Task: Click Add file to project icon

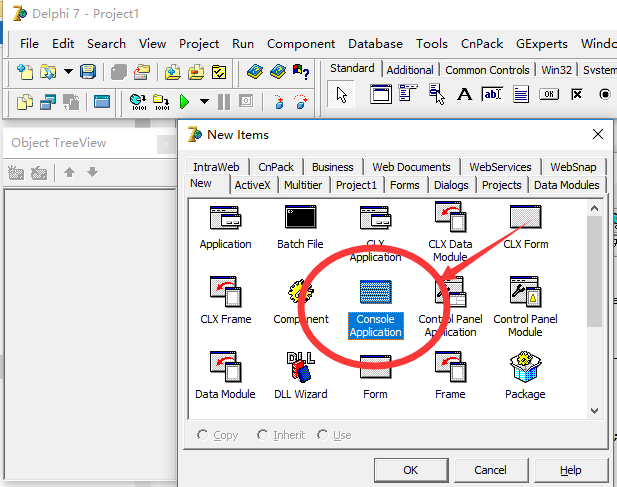Action: tap(172, 72)
